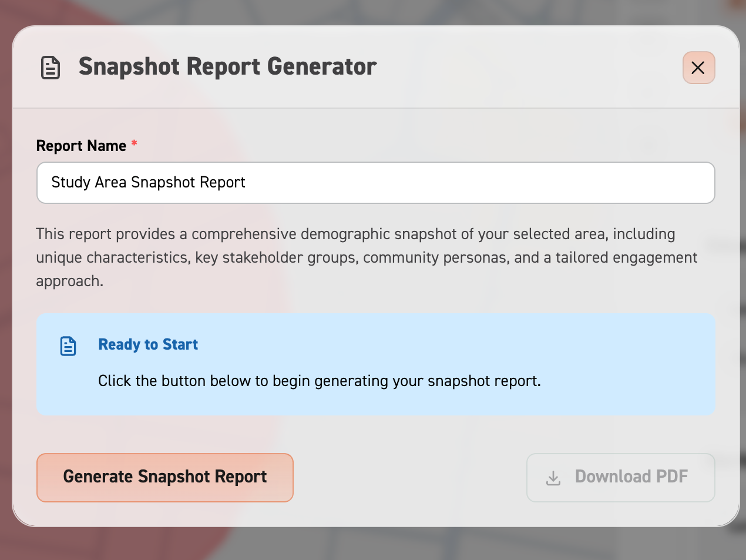Close the Snapshot Report Generator dialog
The height and width of the screenshot is (560, 746).
698,68
